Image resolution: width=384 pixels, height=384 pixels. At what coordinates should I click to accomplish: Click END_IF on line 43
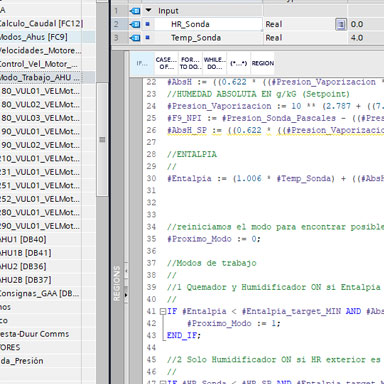pyautogui.click(x=184, y=335)
